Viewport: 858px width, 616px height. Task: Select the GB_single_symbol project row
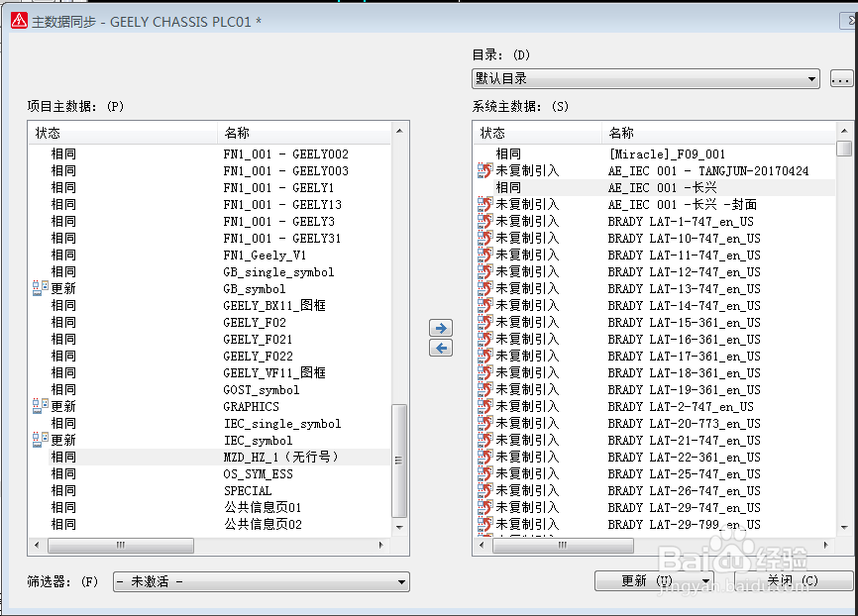210,272
